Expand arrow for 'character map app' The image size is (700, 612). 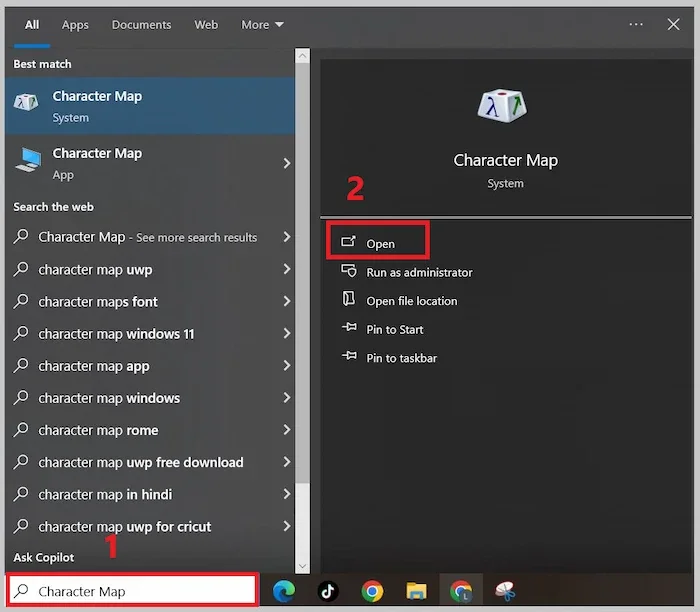287,365
